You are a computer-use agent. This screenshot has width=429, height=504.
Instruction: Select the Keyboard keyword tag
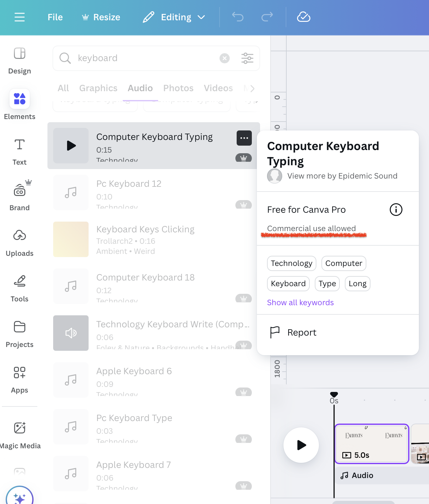tap(288, 284)
